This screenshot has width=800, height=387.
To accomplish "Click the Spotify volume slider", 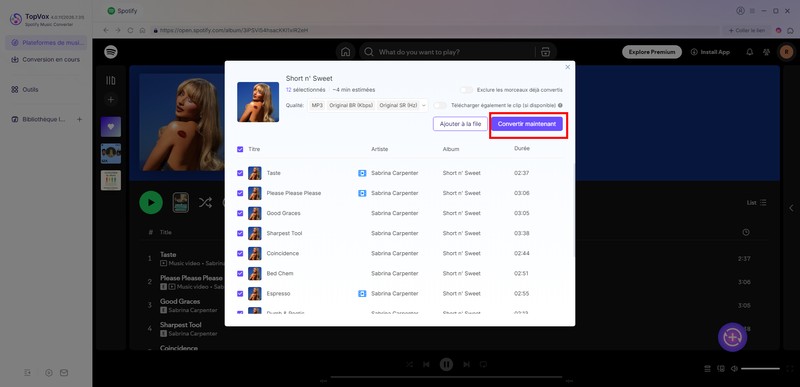I will [760, 369].
